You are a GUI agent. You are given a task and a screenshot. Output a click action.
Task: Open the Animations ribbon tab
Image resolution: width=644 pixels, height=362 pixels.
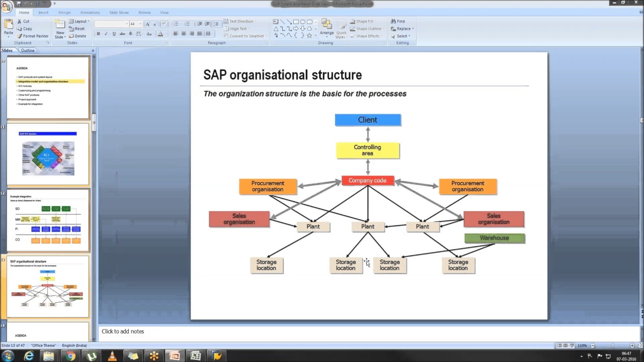(x=90, y=13)
